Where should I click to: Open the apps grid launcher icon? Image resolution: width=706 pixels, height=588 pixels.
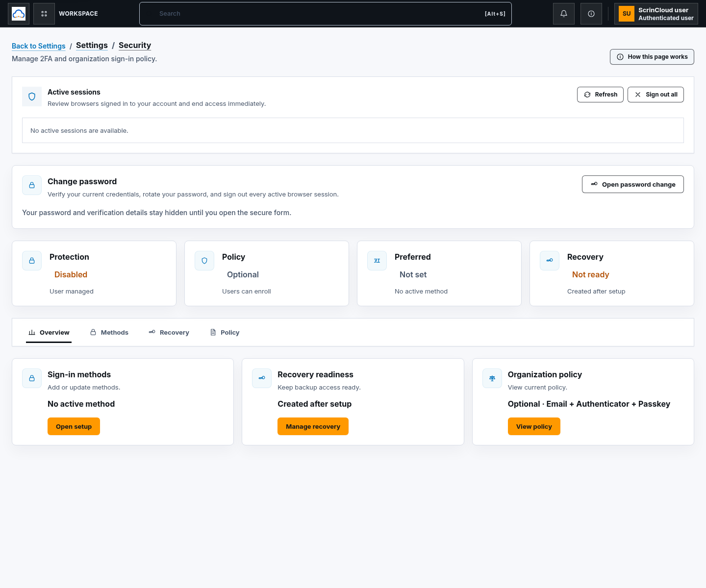[x=44, y=14]
